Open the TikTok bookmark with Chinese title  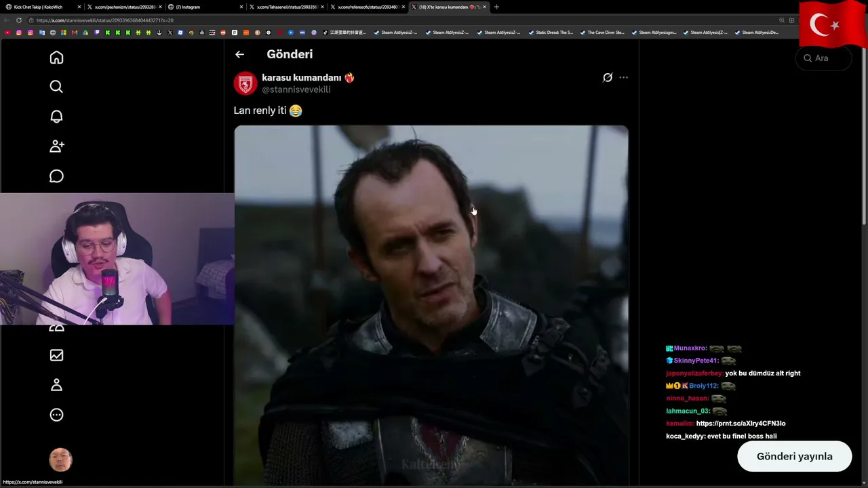344,33
